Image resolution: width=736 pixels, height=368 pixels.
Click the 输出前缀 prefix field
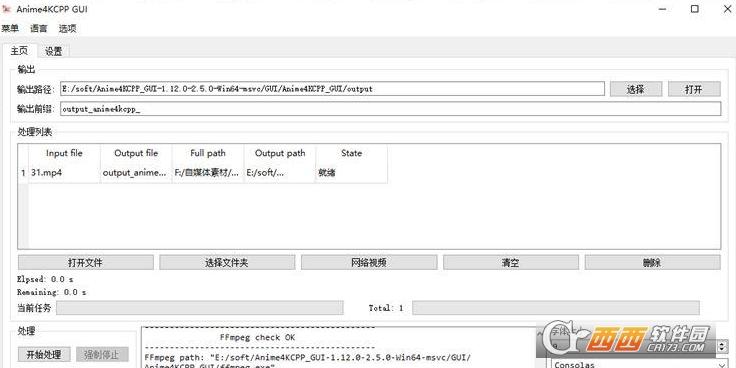click(x=391, y=109)
